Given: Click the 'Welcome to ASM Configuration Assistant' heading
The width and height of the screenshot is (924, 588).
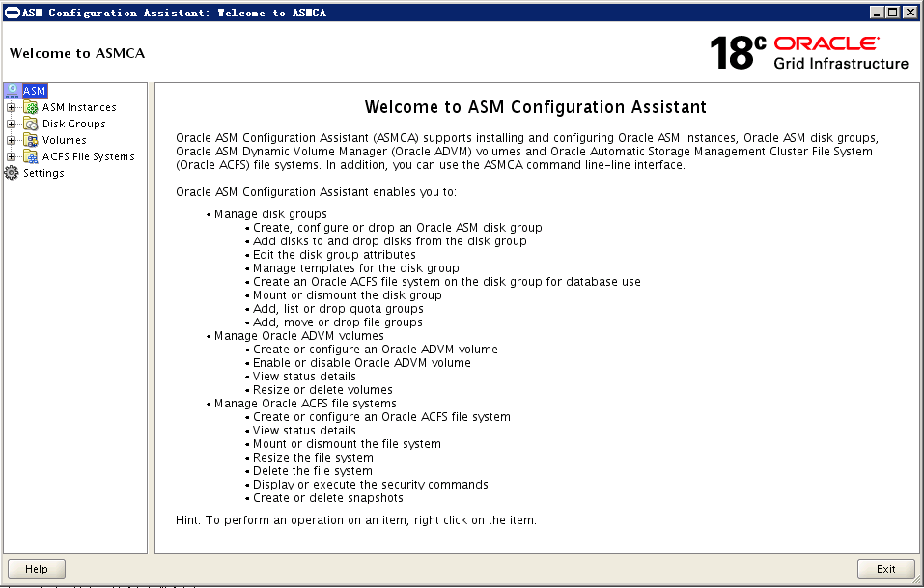Looking at the screenshot, I should click(536, 107).
